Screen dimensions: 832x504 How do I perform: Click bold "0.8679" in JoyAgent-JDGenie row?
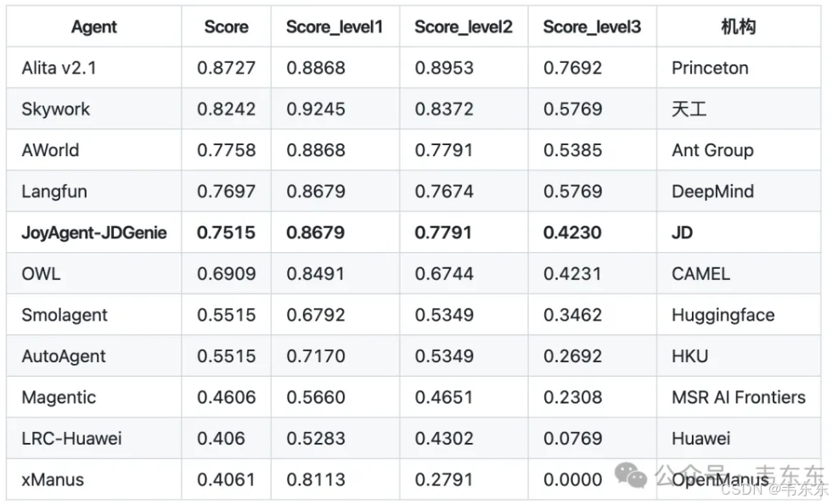pos(316,232)
